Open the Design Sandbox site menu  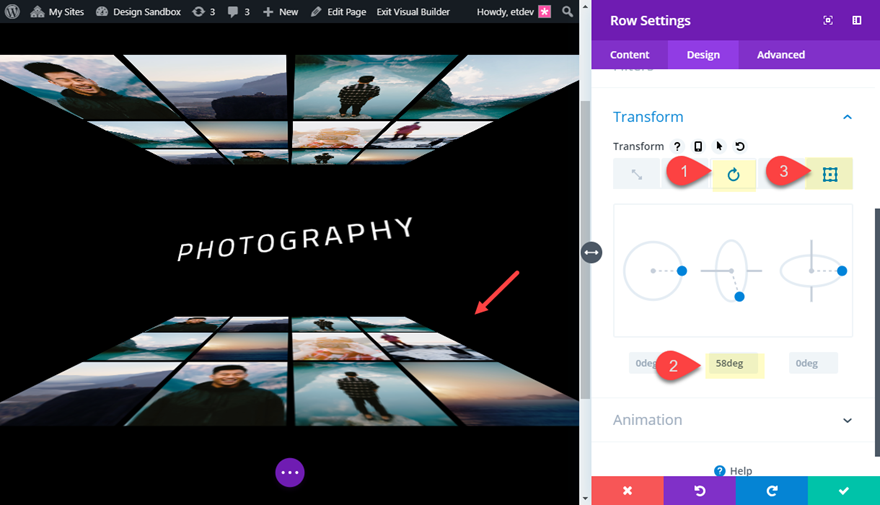point(138,12)
